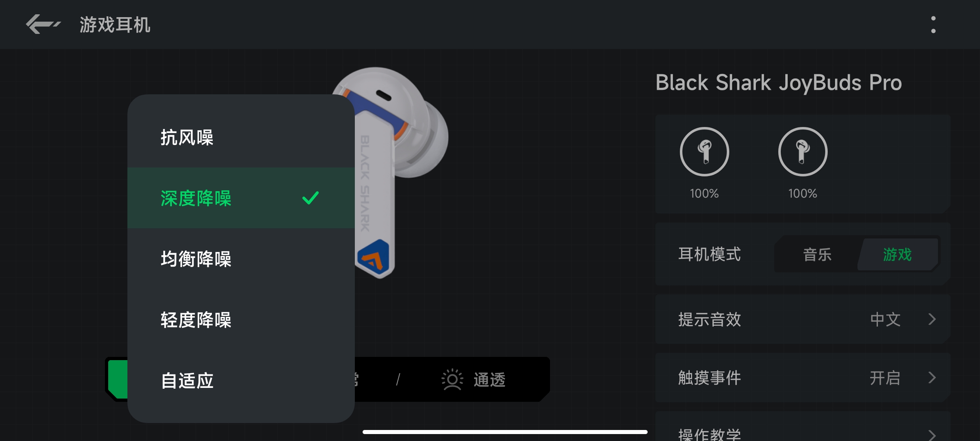Tap the left earbud battery icon
This screenshot has width=980, height=441.
tap(704, 151)
